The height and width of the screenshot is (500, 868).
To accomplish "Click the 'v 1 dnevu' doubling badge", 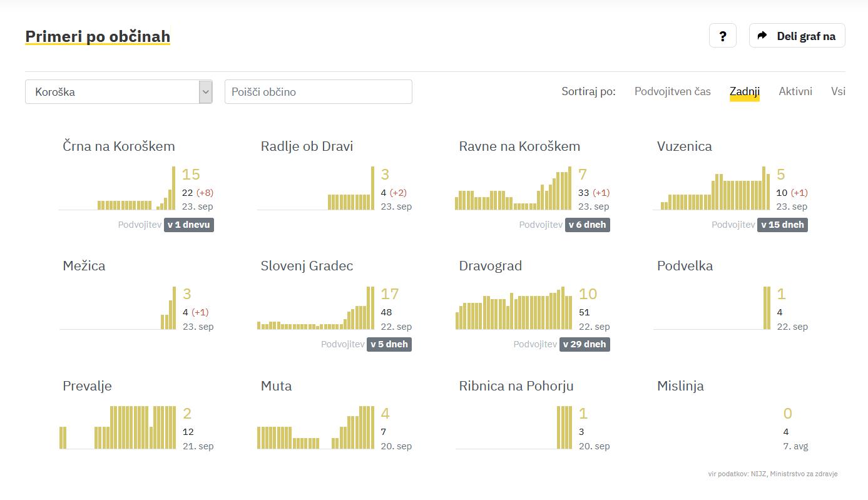I will 189,225.
